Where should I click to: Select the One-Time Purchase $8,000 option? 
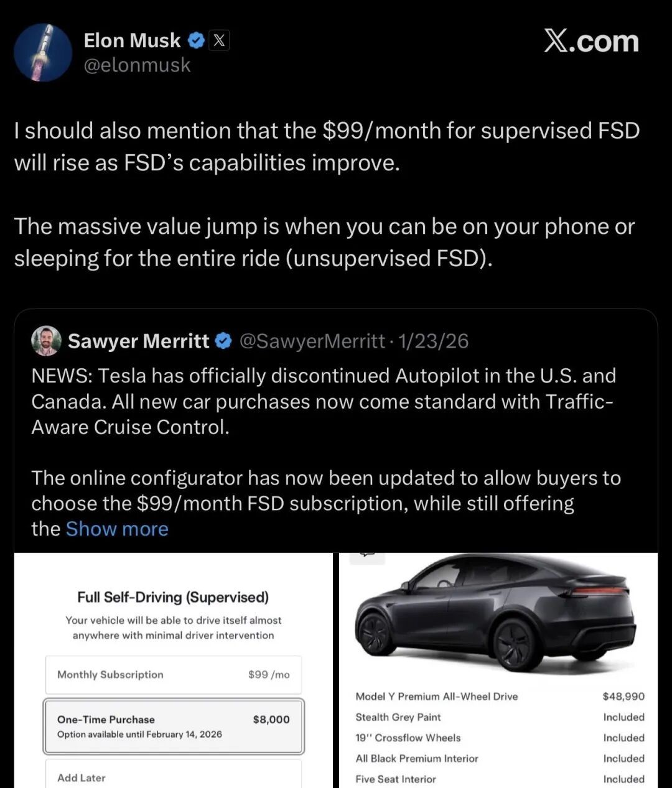(x=174, y=726)
